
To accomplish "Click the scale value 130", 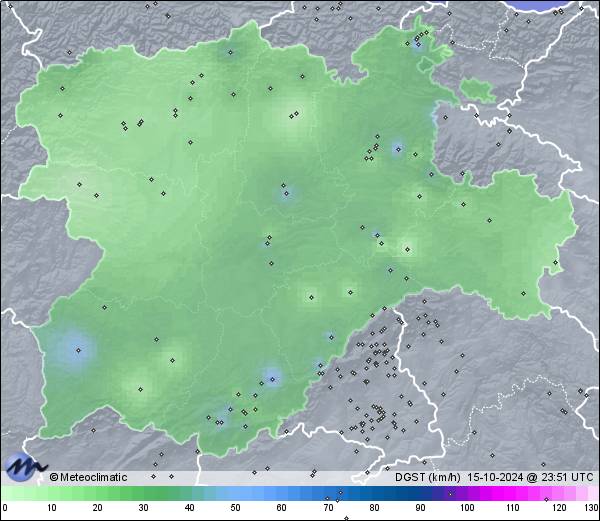I will tap(592, 508).
